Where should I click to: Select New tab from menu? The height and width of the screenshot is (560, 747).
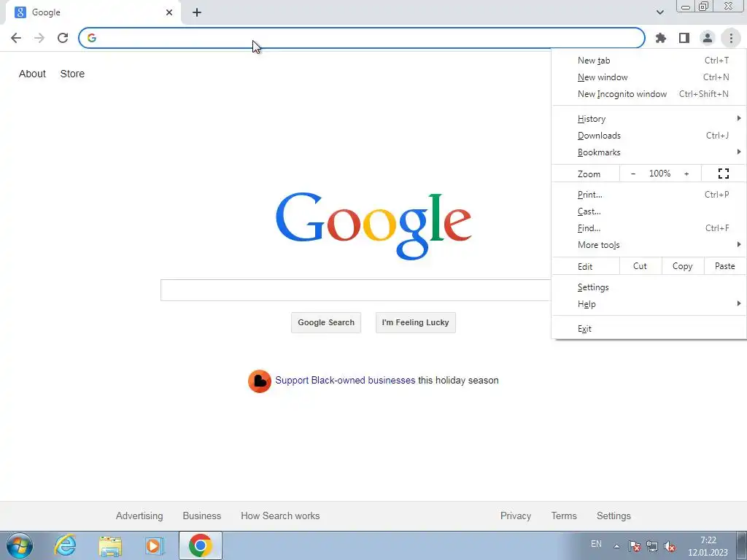[x=649, y=61]
